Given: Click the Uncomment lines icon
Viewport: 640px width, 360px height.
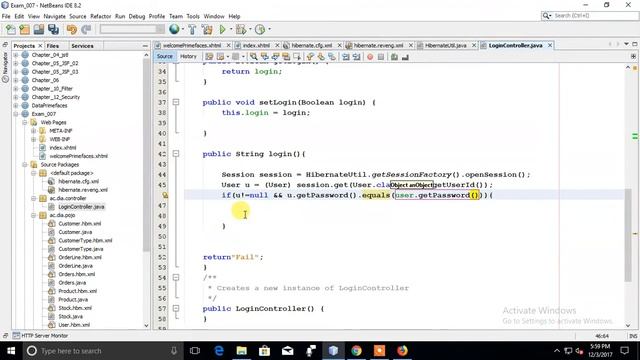Looking at the screenshot, I should click(405, 57).
